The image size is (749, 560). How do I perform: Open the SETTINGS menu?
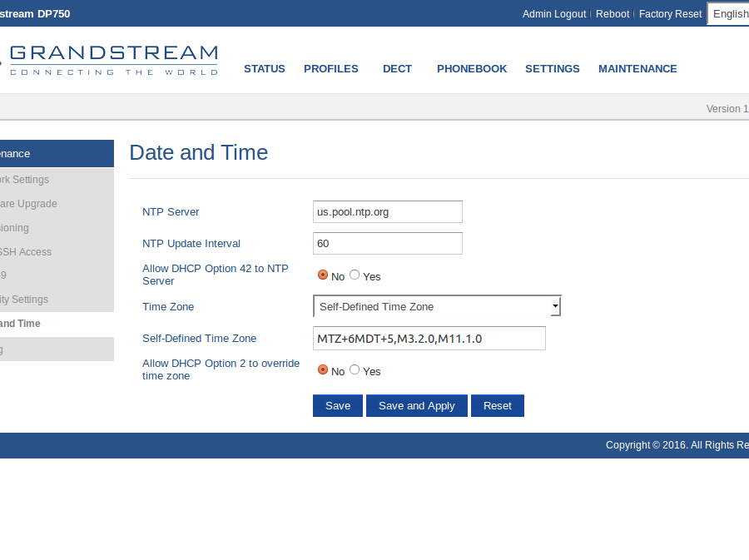553,69
